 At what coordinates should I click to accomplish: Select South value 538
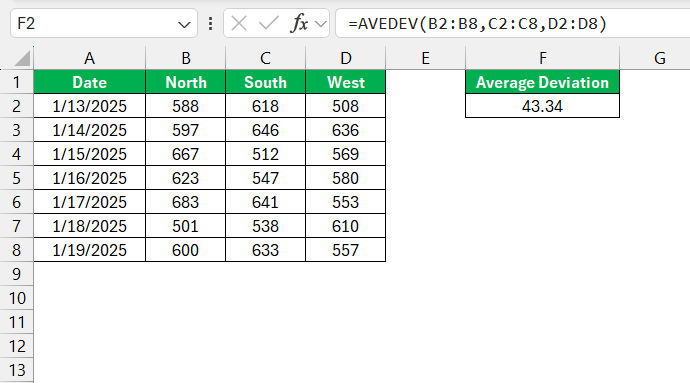[265, 226]
